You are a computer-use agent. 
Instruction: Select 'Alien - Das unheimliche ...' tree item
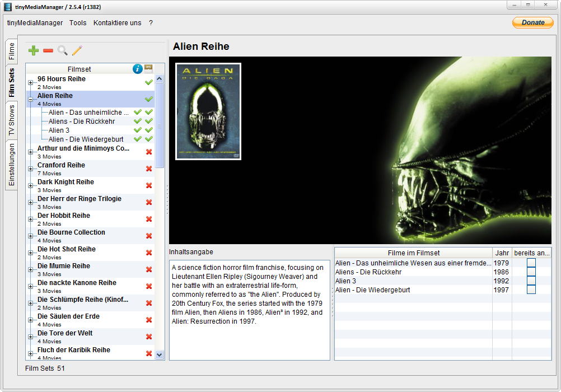coord(88,113)
